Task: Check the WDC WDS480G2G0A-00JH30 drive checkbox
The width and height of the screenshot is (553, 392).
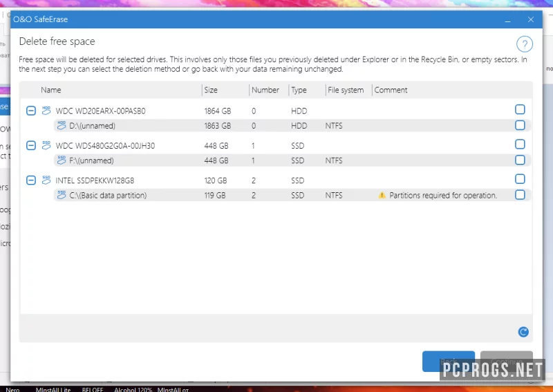Action: click(520, 144)
